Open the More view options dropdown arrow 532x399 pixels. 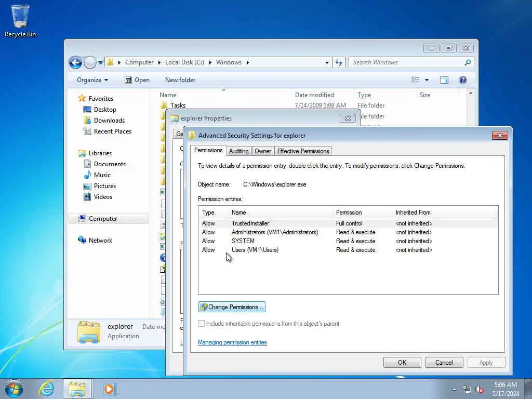[427, 80]
